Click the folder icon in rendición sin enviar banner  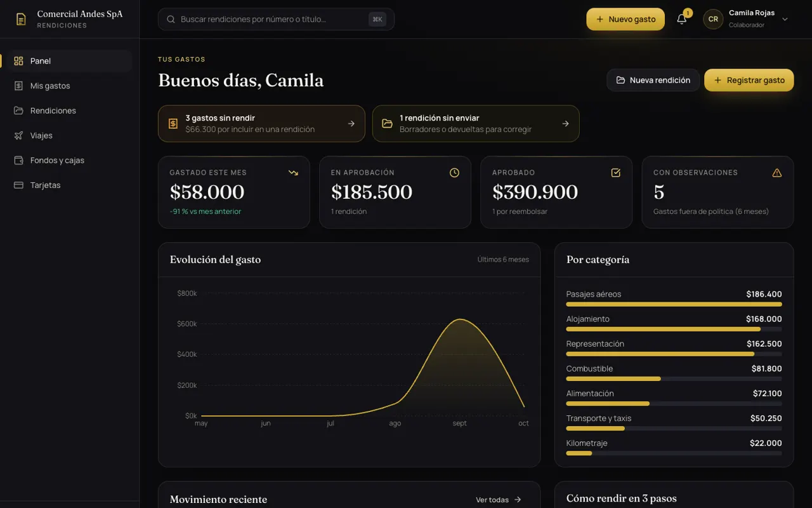tap(387, 123)
